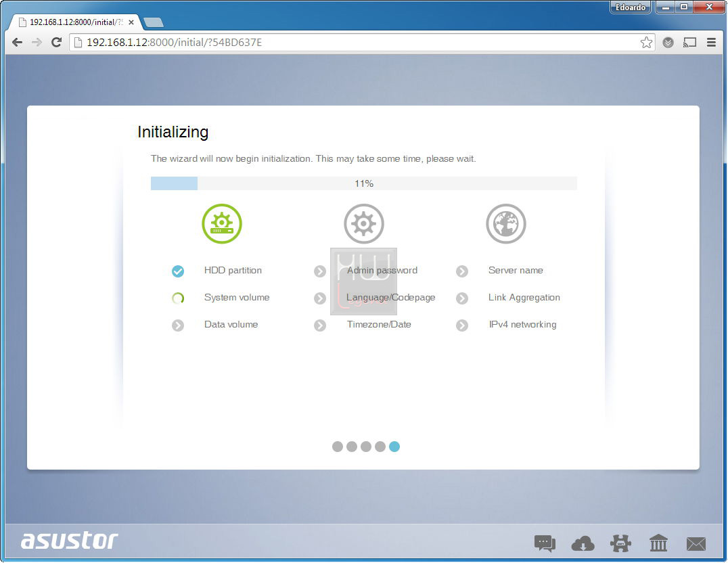Click the arrow beside IPv4 networking
728x563 pixels.
coord(462,325)
